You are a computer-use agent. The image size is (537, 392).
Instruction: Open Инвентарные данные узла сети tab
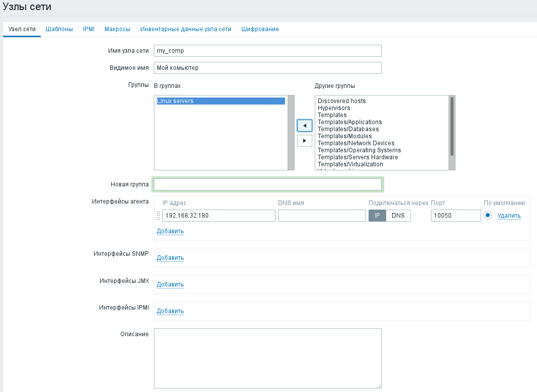[186, 29]
